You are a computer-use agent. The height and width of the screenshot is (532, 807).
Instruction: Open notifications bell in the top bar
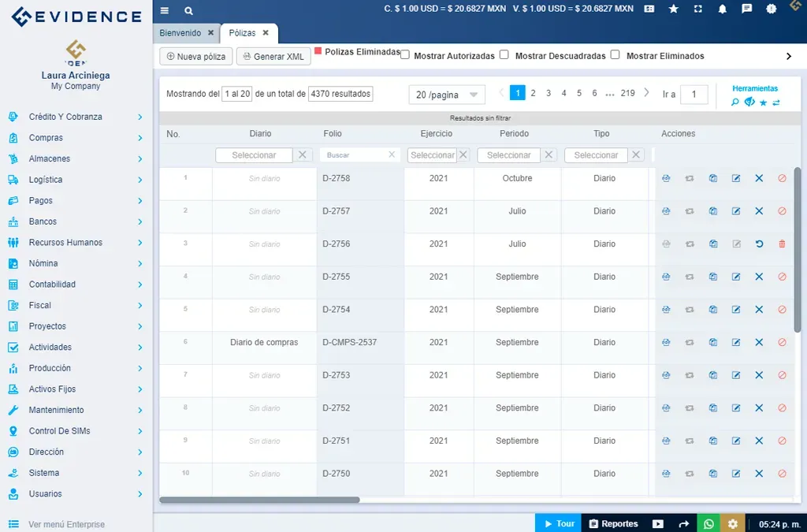pyautogui.click(x=723, y=9)
